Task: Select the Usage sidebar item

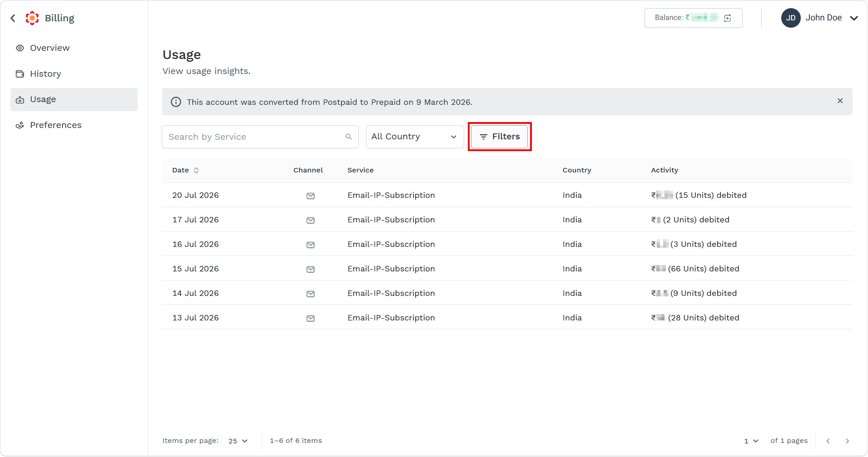Action: point(74,99)
